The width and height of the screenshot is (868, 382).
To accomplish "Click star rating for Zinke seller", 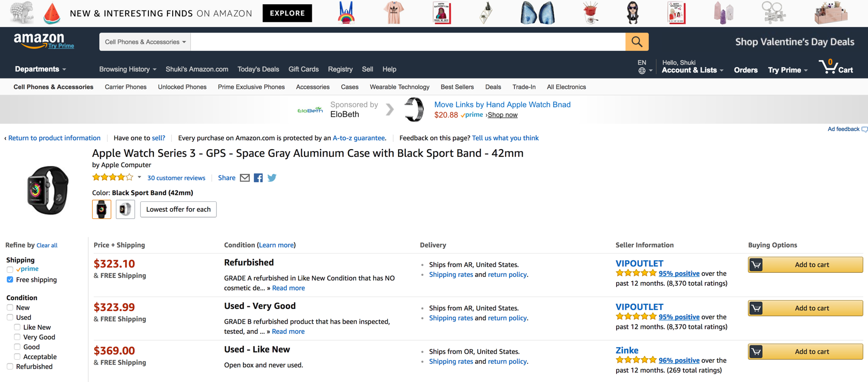I will click(x=636, y=360).
